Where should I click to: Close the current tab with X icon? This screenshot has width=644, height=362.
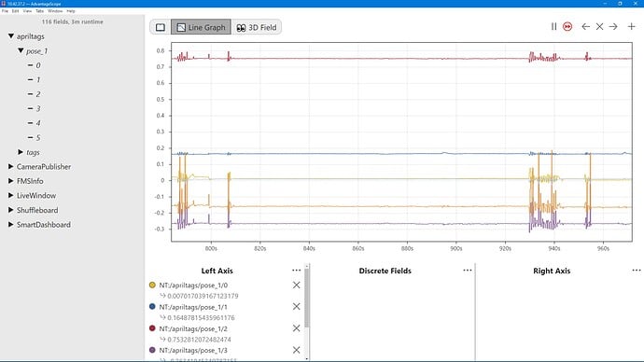coord(599,27)
